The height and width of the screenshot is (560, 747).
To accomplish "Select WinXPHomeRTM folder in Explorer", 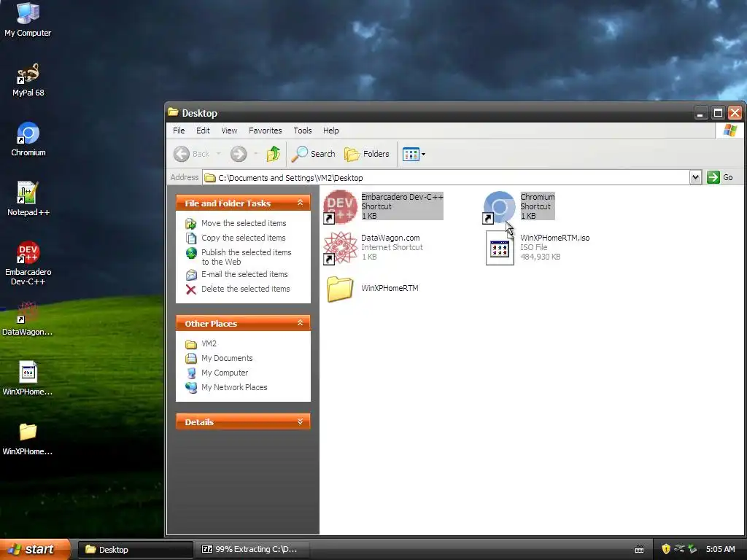I will tap(372, 289).
